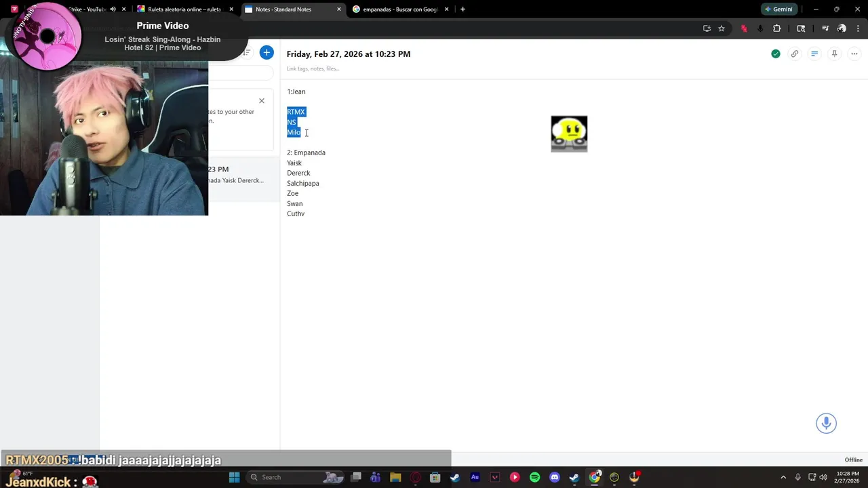Open Valorant from the taskbar
The image size is (868, 488).
(494, 477)
